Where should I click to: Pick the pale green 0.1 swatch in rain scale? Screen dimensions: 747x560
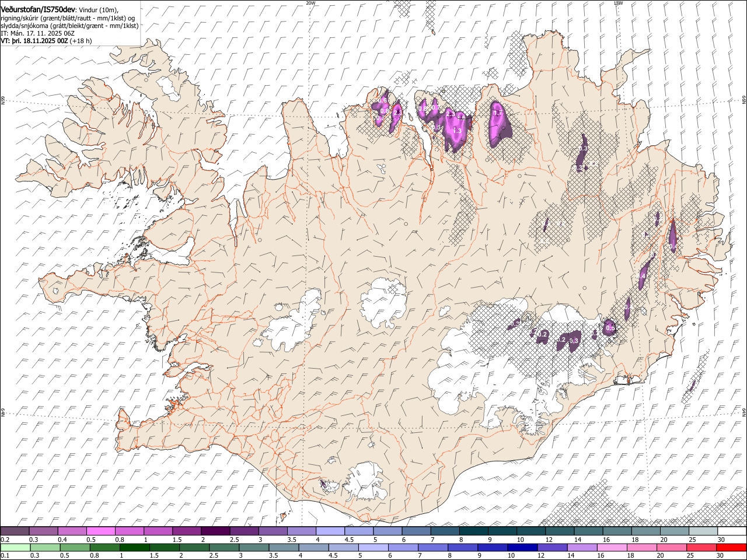point(15,548)
